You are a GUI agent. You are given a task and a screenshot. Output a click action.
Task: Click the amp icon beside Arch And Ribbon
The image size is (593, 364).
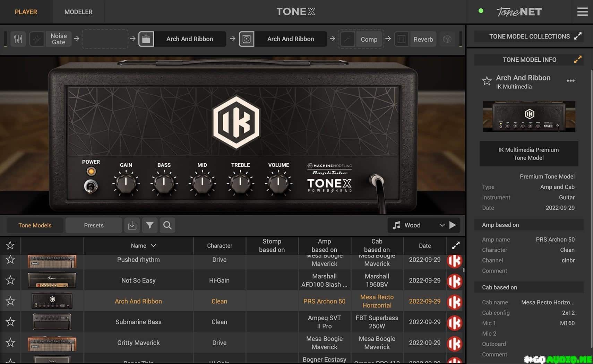pyautogui.click(x=146, y=39)
